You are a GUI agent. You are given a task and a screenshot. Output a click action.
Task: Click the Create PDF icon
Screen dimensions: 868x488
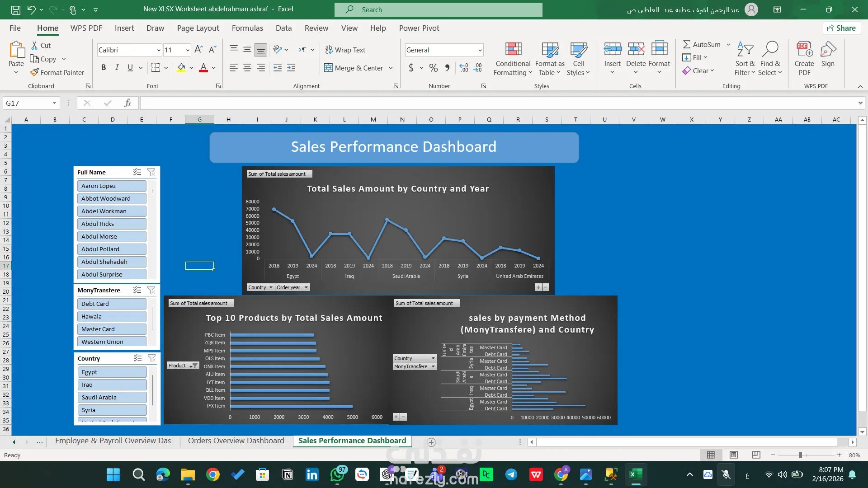coord(804,50)
